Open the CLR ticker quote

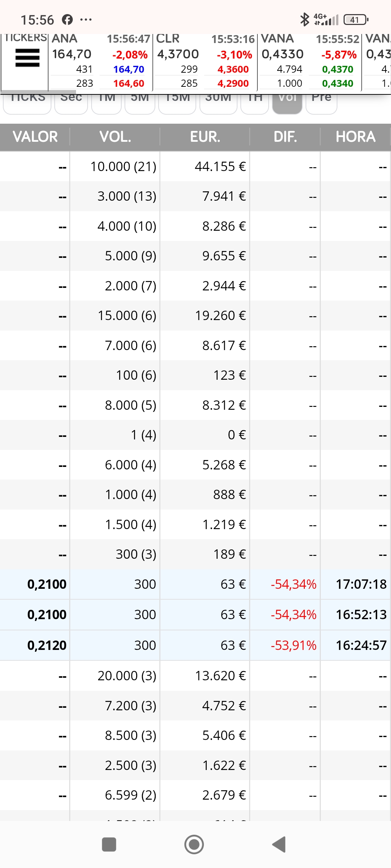pos(205,61)
